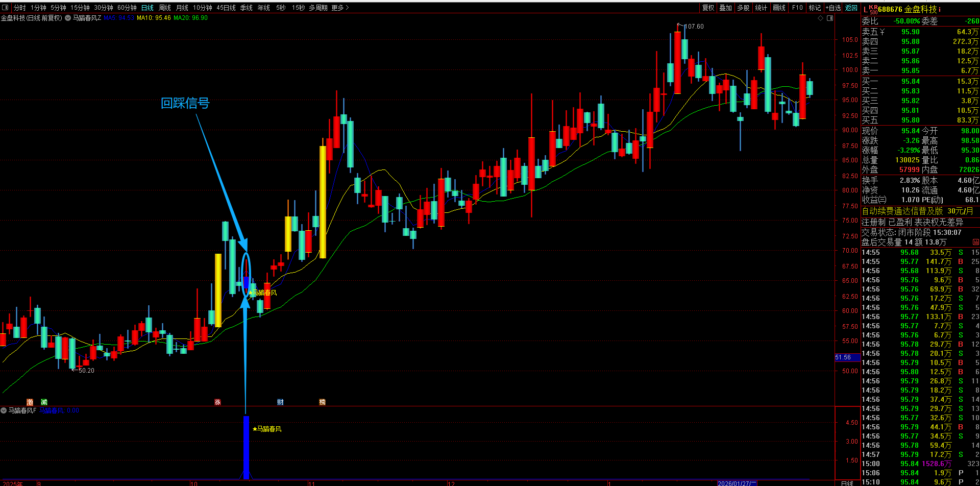Click the diamond icon above the chart
Image resolution: width=980 pixels, height=486 pixels.
click(821, 18)
